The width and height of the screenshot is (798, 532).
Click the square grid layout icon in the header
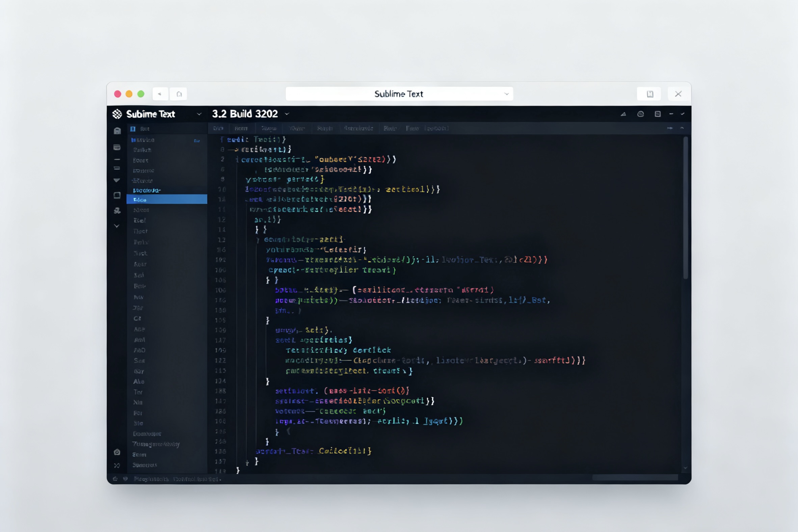tap(658, 114)
